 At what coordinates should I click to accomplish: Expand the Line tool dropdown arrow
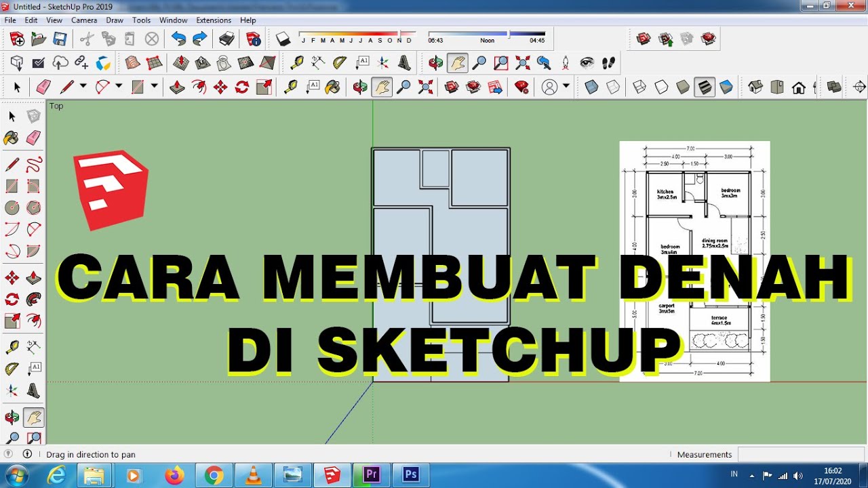(x=83, y=86)
